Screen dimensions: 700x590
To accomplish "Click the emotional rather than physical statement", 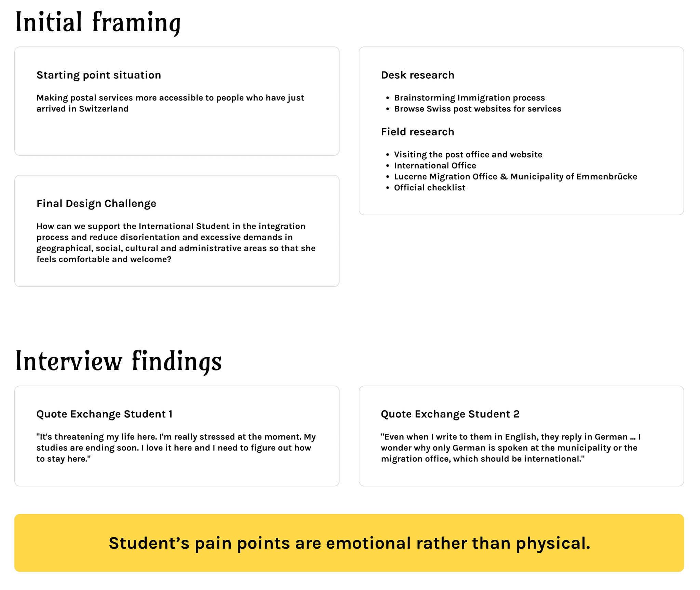I will pos(349,544).
